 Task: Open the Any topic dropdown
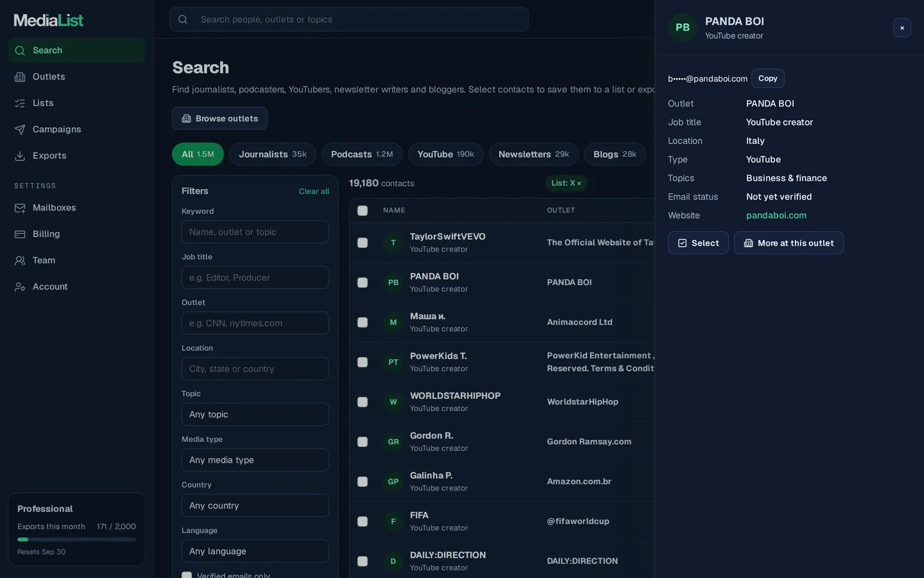(x=255, y=414)
